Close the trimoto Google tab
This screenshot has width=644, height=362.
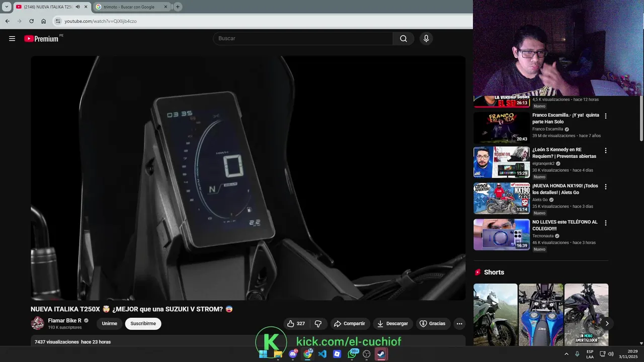pos(165,7)
